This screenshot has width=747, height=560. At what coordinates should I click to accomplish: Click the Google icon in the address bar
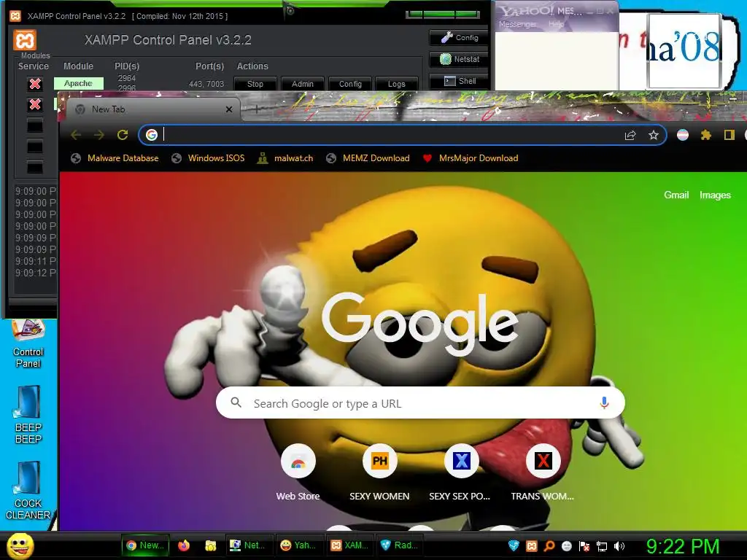pyautogui.click(x=152, y=135)
